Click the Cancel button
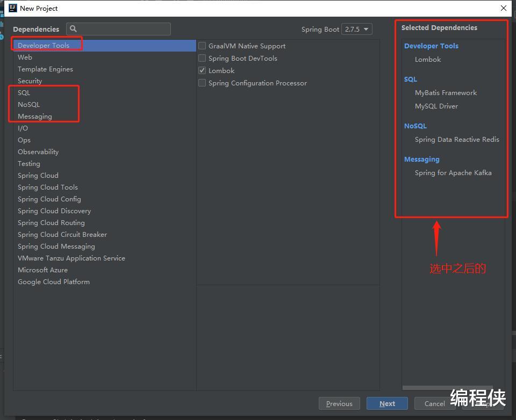This screenshot has width=516, height=420. coord(434,403)
